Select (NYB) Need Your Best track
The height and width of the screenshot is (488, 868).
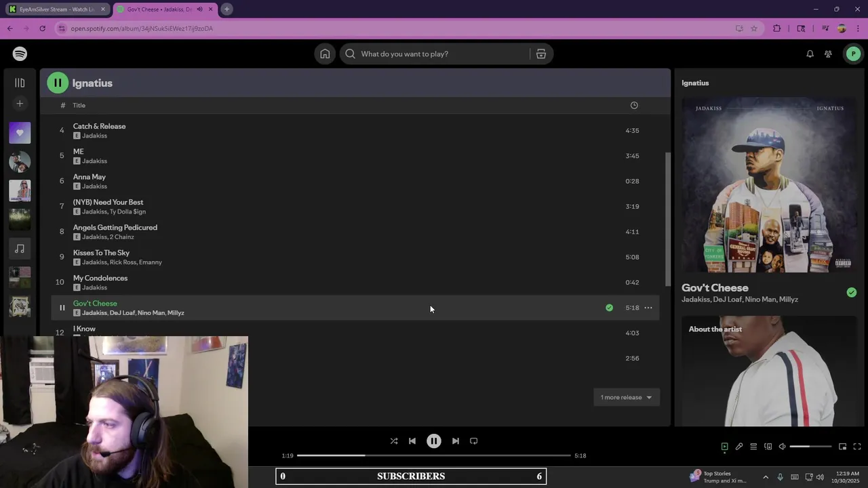(x=355, y=206)
